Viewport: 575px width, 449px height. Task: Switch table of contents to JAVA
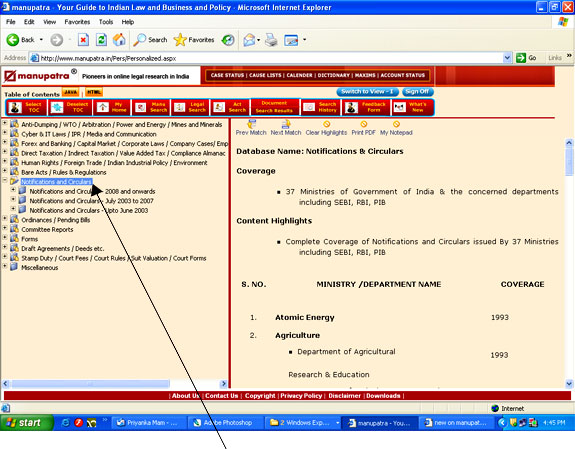click(x=70, y=92)
